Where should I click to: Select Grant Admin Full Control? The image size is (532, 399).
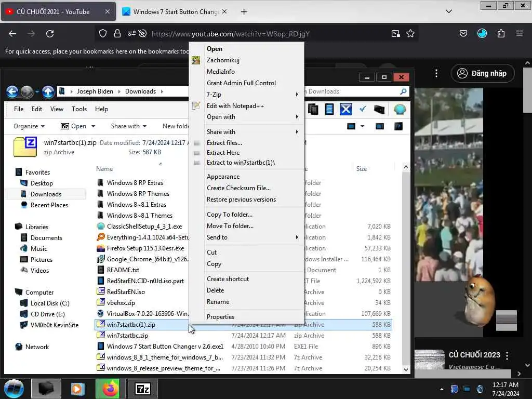(x=241, y=83)
